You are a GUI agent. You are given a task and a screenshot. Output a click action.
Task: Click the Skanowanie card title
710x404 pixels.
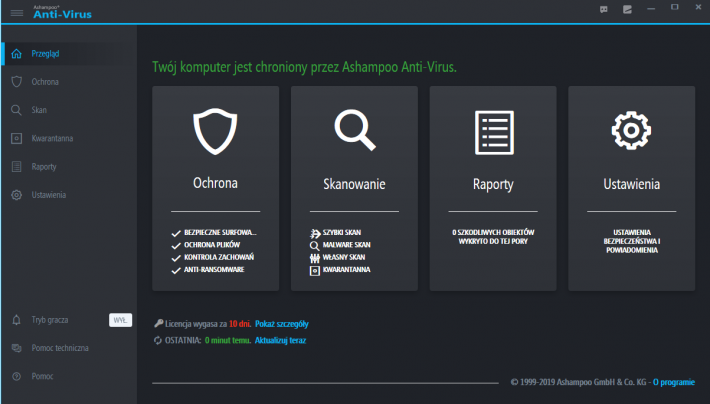click(354, 184)
